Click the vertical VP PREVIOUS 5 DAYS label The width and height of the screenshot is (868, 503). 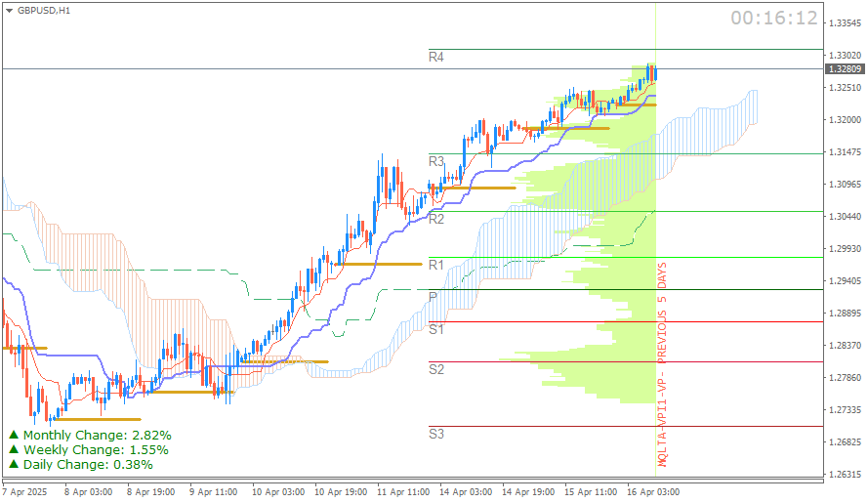pos(662,364)
